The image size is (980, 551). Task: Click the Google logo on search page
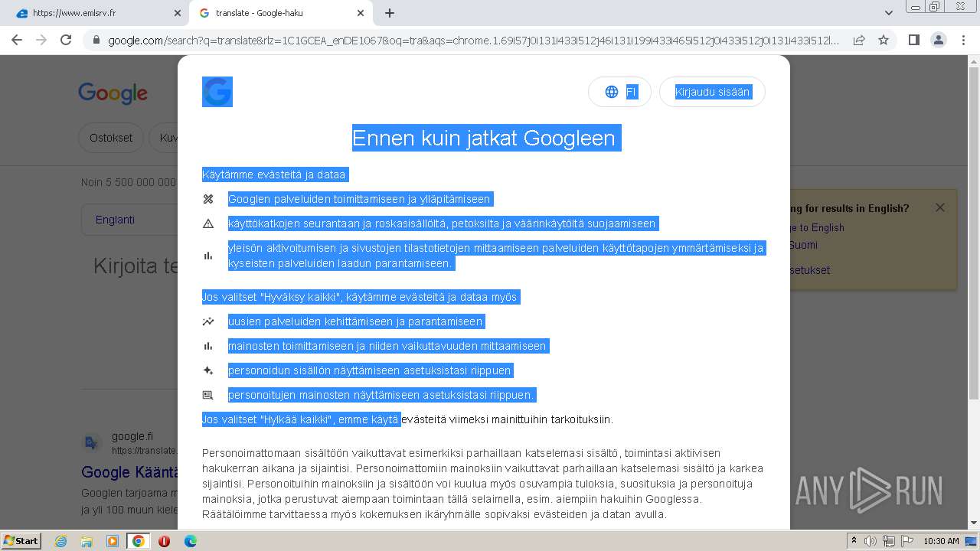click(113, 93)
